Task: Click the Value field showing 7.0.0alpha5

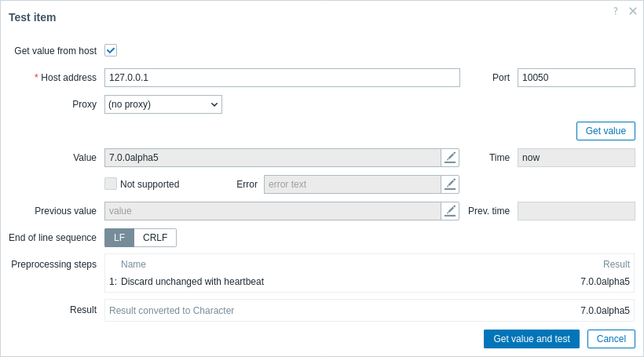Action: pos(273,158)
